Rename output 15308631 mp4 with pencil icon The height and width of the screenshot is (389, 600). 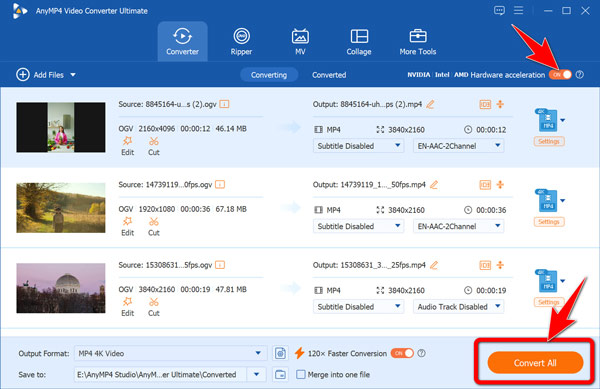coord(434,265)
